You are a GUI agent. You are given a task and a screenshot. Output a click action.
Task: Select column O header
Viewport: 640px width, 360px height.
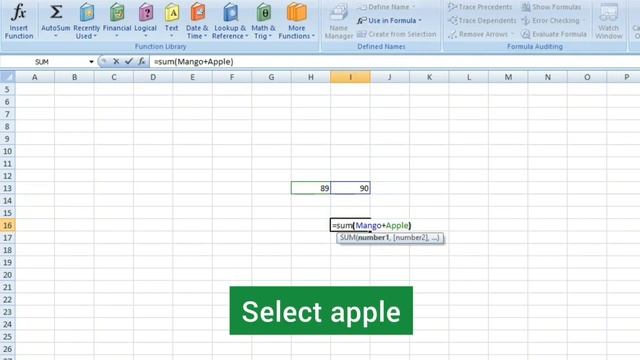587,77
